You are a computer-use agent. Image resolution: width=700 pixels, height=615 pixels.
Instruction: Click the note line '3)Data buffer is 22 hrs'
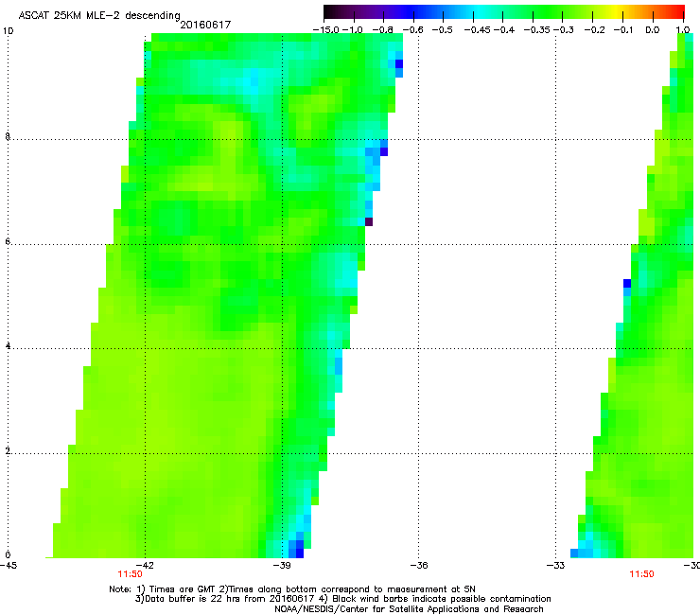(x=342, y=599)
